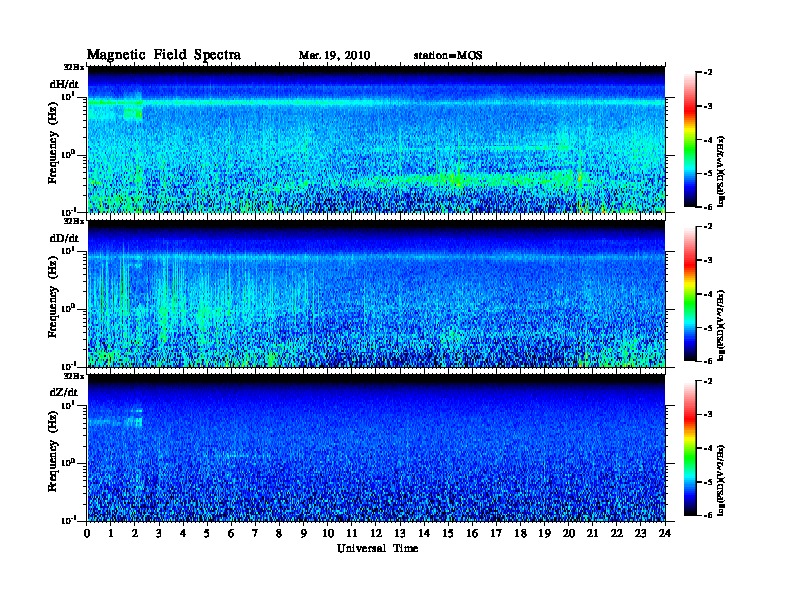The image size is (792, 612).
Task: Click the "dZ/dt" panel label
Action: (64, 392)
